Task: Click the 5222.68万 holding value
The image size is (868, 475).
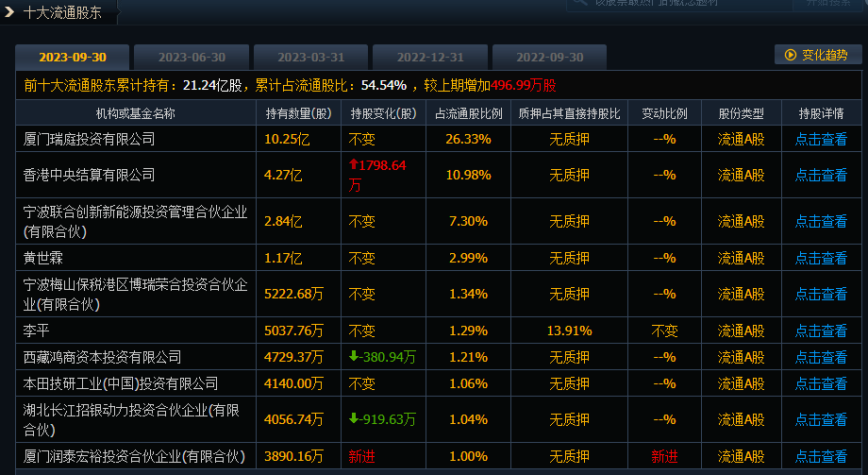Action: pos(293,294)
